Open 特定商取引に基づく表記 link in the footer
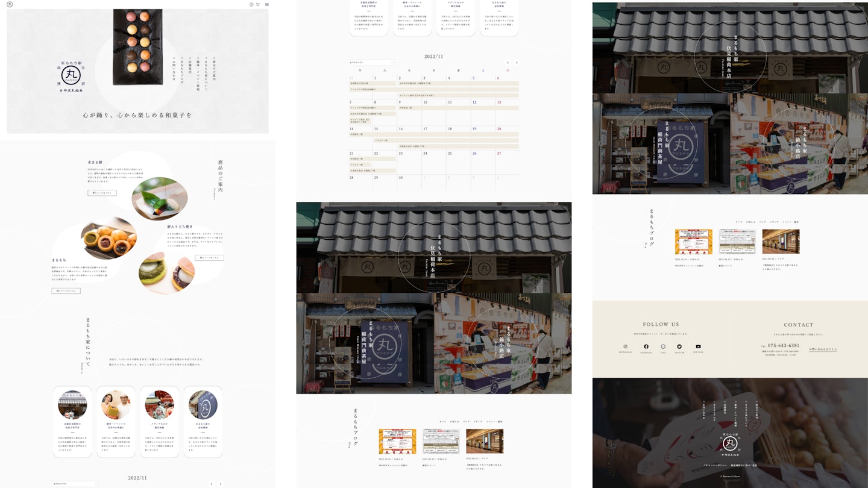 (x=745, y=466)
